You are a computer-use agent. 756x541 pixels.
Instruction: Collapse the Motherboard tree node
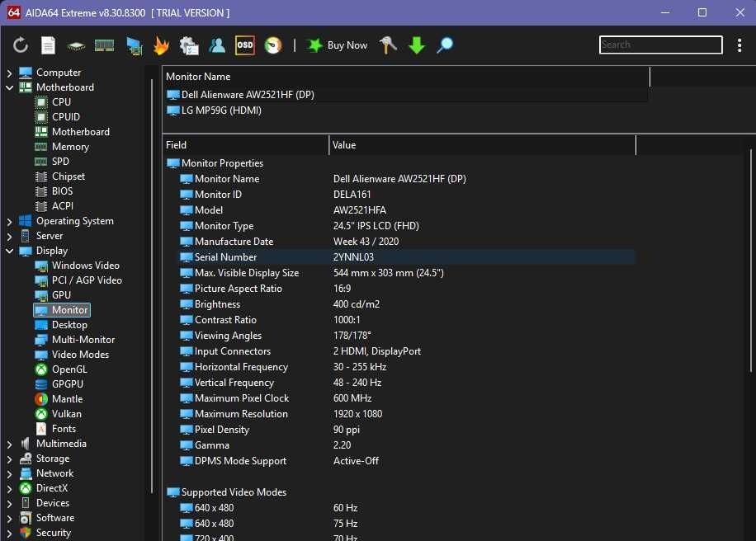click(x=9, y=87)
